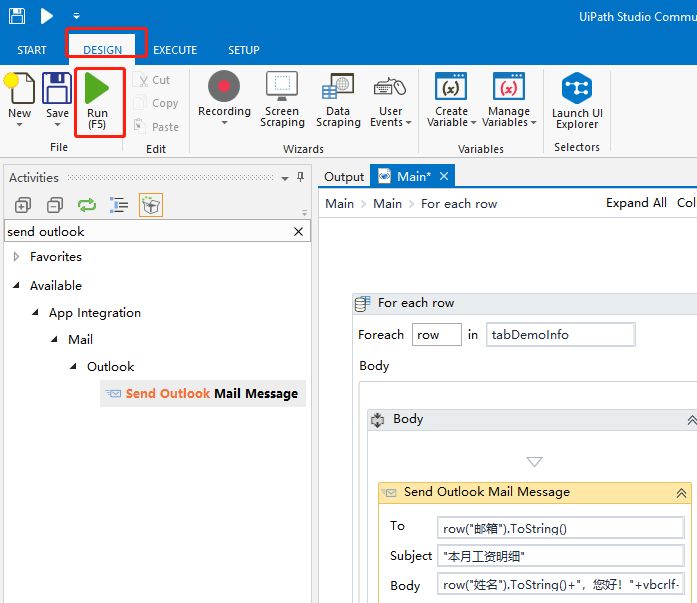Clear the activities search text
The image size is (697, 603).
coord(299,232)
